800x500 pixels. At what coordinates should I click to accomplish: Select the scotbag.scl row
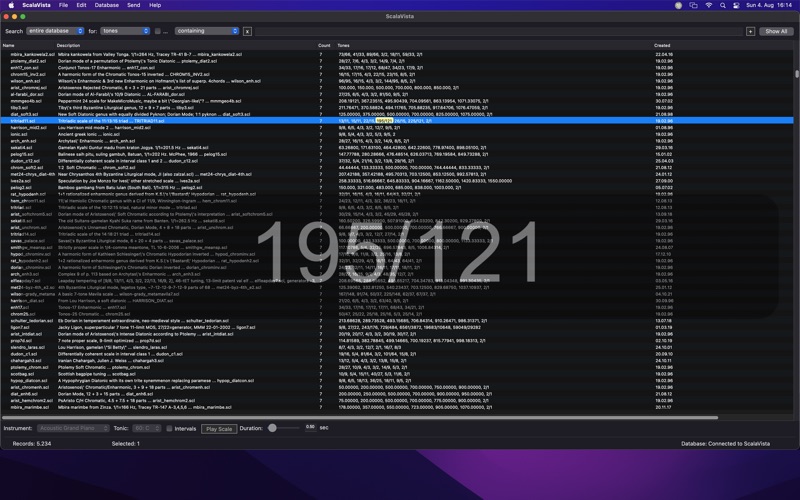point(397,374)
